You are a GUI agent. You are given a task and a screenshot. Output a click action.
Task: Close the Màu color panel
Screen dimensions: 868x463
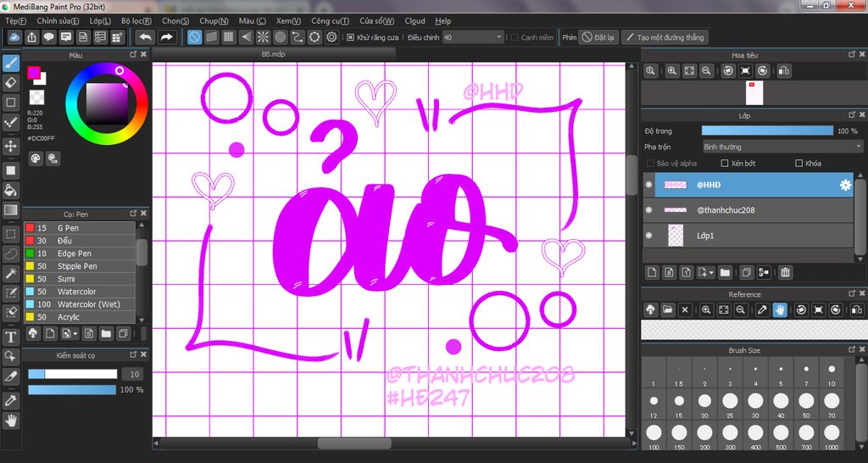click(x=143, y=54)
